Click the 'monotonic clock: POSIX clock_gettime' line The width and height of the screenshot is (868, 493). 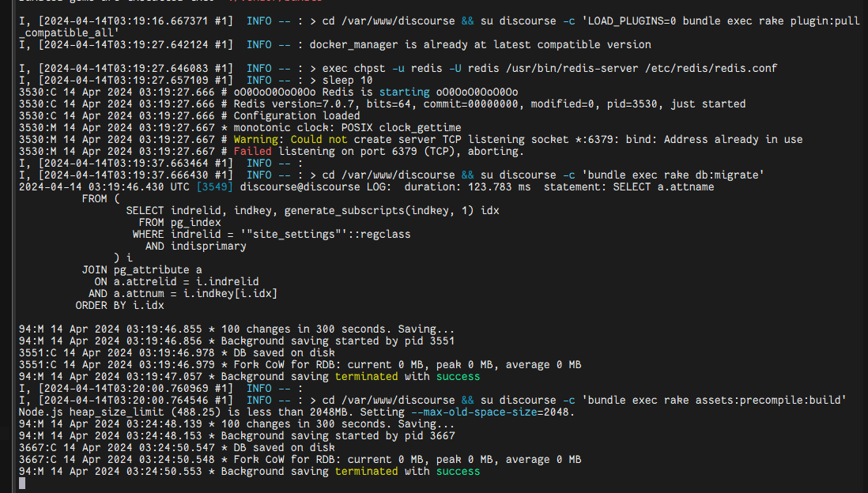pos(347,128)
